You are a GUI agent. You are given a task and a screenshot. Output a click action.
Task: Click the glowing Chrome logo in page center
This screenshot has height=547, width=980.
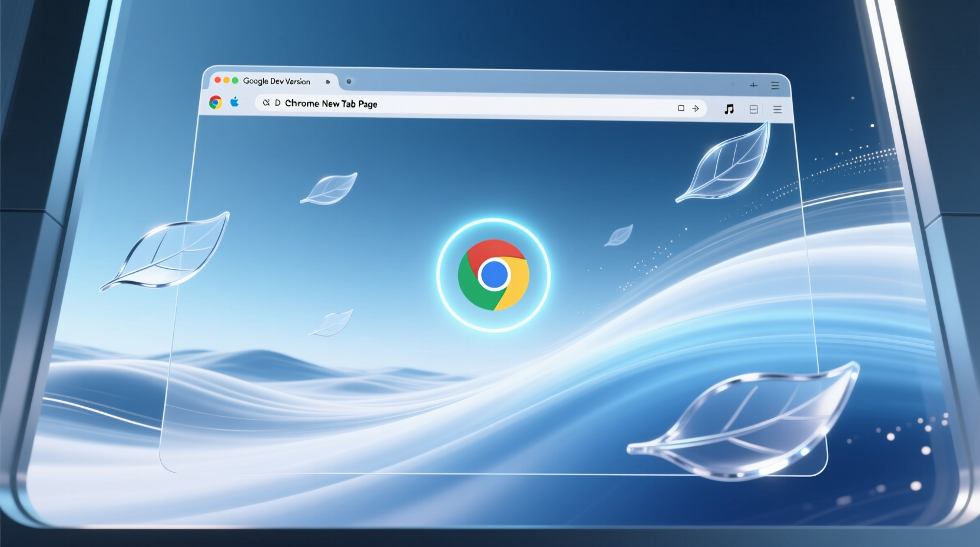494,275
